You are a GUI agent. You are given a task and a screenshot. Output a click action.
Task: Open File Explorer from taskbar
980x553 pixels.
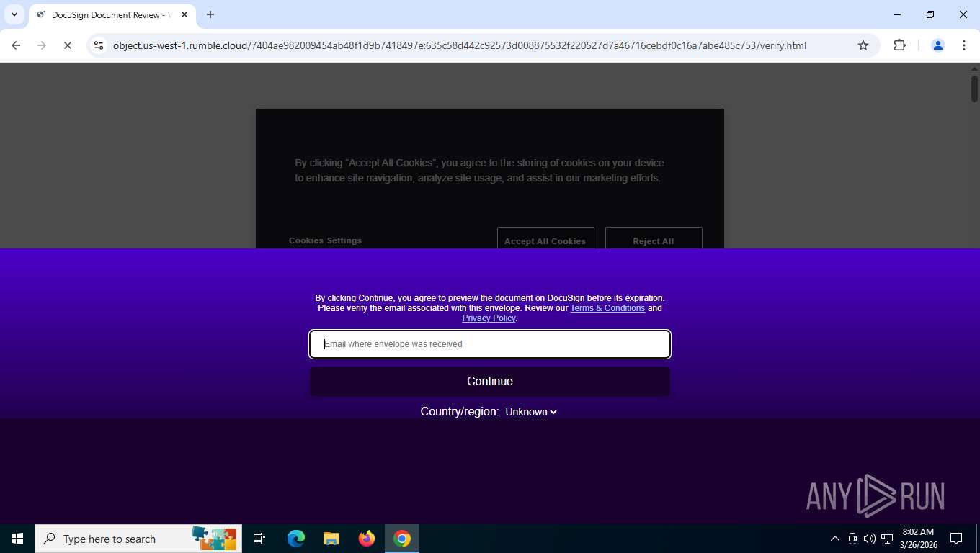coord(331,539)
